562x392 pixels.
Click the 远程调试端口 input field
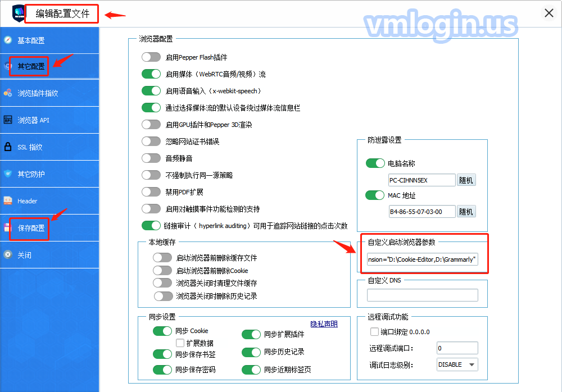click(x=457, y=348)
